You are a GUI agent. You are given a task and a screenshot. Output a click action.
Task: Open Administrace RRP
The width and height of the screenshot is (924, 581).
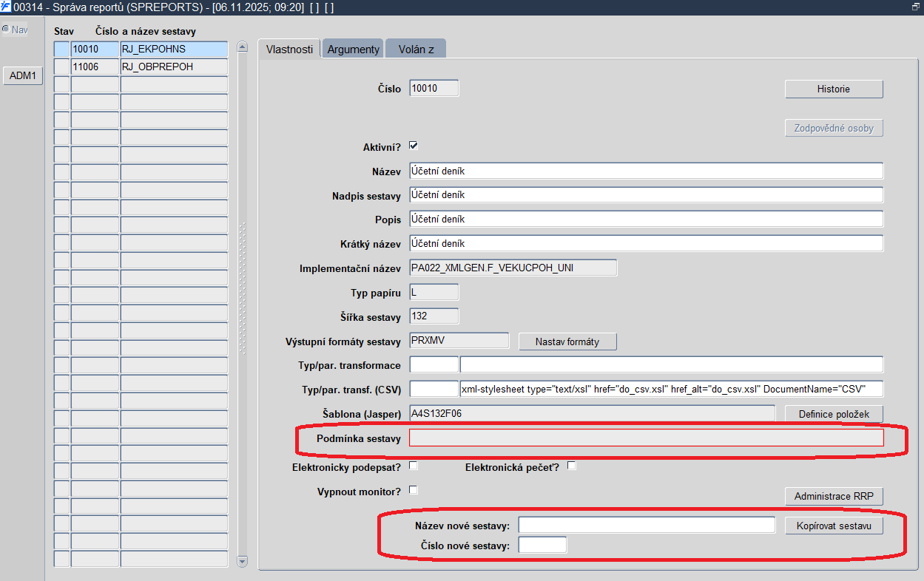coord(834,496)
